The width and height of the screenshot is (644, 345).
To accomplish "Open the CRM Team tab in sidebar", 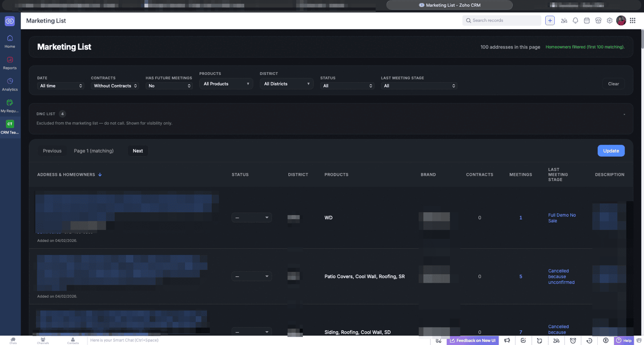I will pos(10,127).
